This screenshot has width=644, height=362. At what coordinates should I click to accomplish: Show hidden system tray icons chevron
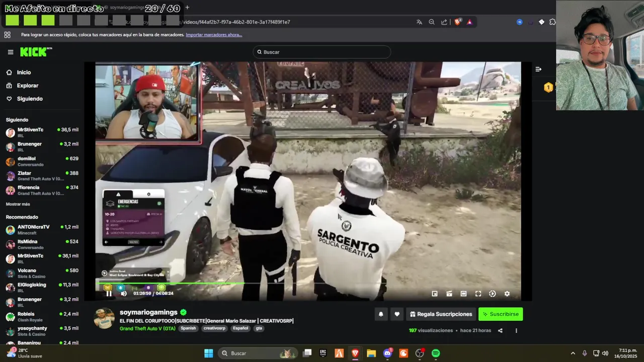click(573, 353)
